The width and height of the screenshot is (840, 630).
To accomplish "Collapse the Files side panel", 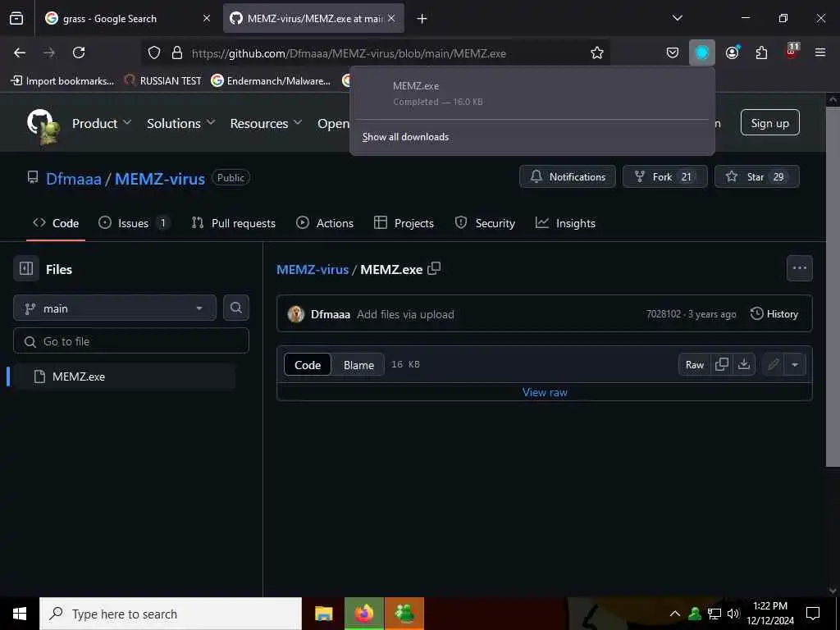I will 26,268.
